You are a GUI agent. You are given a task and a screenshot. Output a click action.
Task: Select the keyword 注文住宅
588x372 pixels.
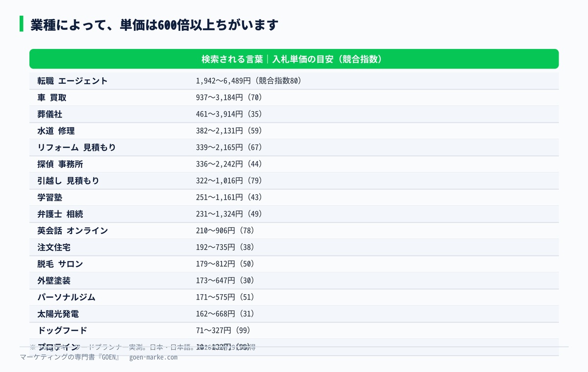[54, 247]
